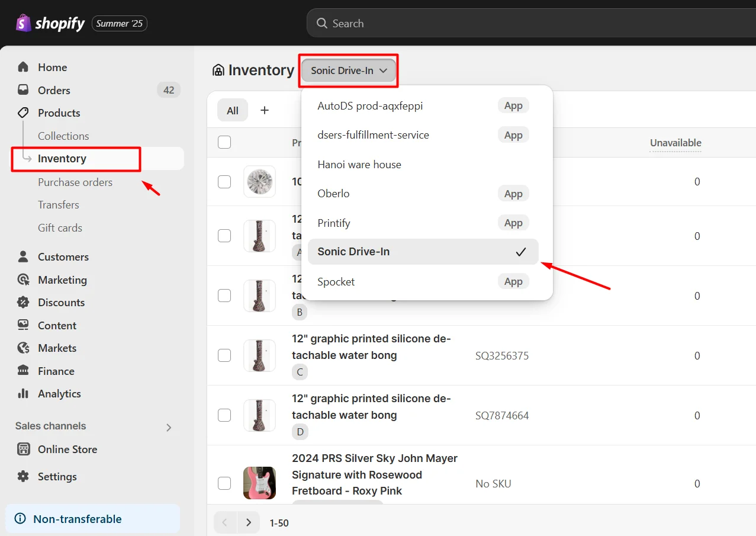The height and width of the screenshot is (536, 756).
Task: Go to next page of inventory
Action: click(x=249, y=522)
